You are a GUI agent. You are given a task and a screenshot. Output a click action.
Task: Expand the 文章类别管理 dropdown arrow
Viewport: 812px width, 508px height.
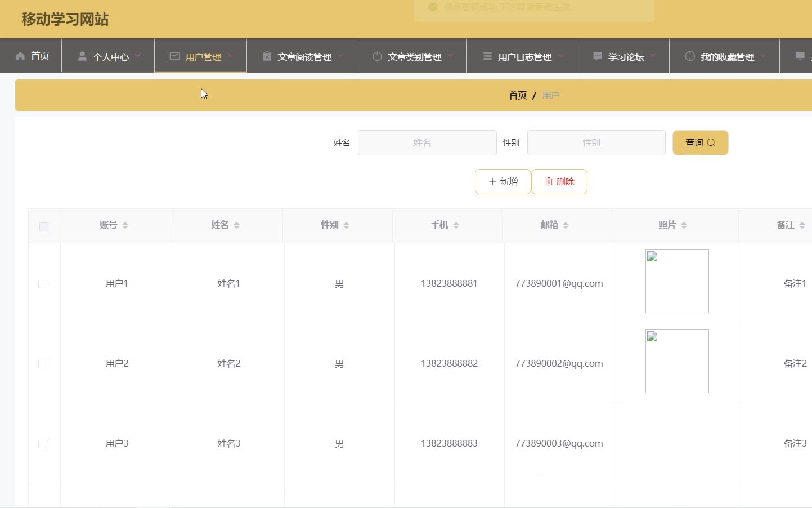(x=450, y=56)
